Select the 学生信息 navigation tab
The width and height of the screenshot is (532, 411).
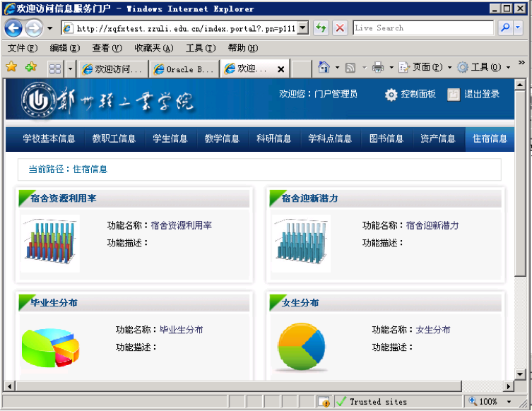[170, 138]
